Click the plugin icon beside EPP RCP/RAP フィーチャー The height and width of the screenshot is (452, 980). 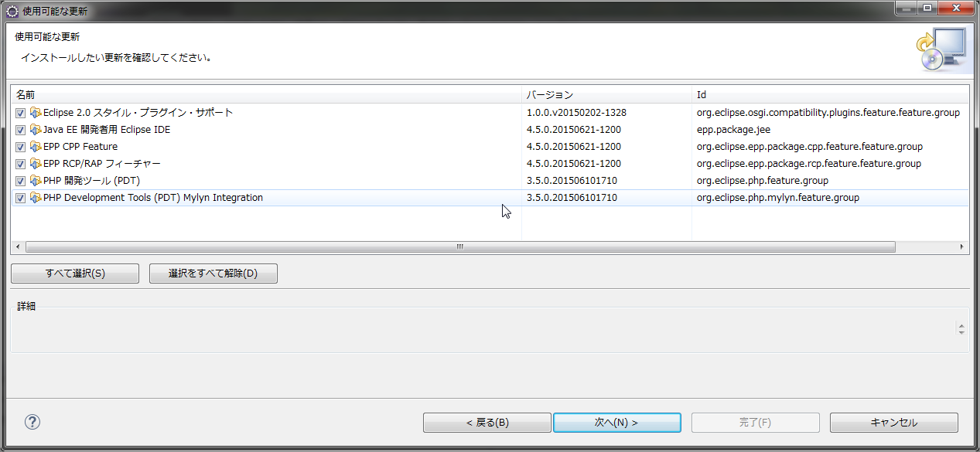(36, 163)
